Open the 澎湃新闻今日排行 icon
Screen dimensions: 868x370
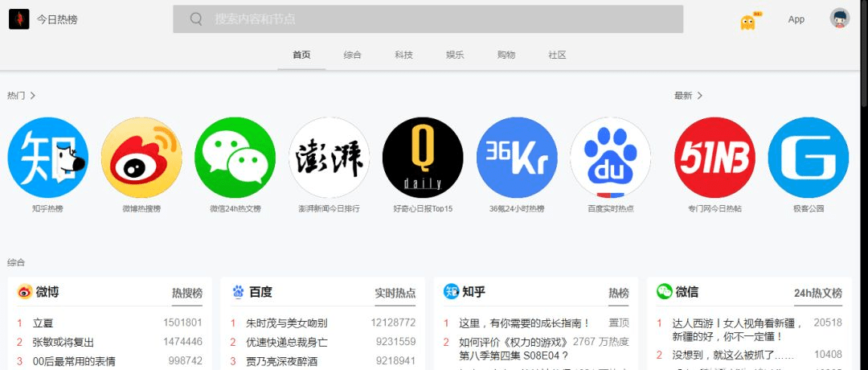pyautogui.click(x=330, y=158)
